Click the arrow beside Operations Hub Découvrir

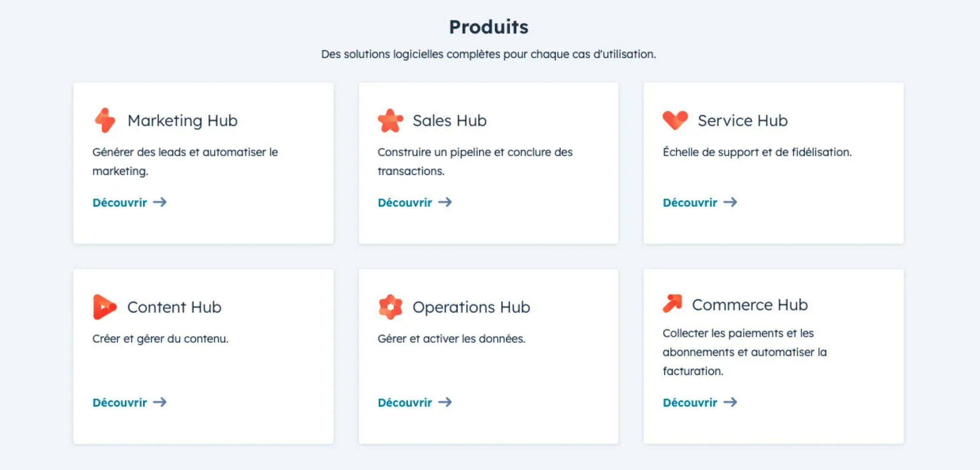[x=445, y=402]
